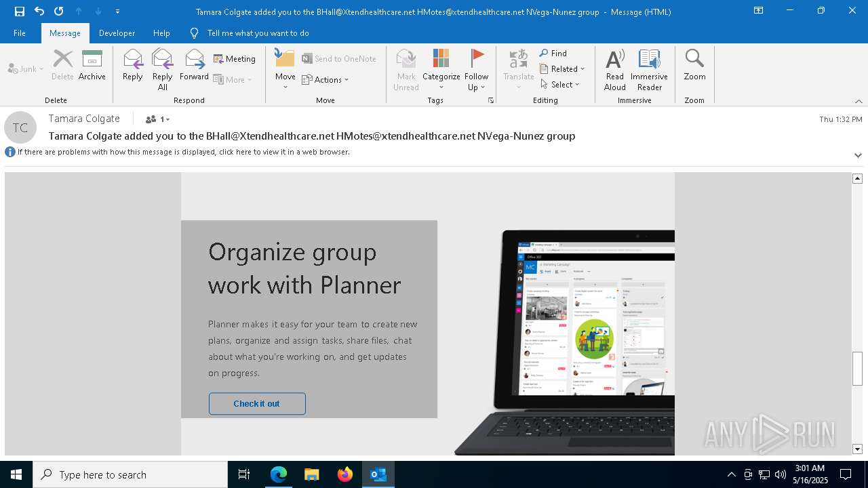The height and width of the screenshot is (488, 868).
Task: Click Find in Editing group
Action: point(553,53)
